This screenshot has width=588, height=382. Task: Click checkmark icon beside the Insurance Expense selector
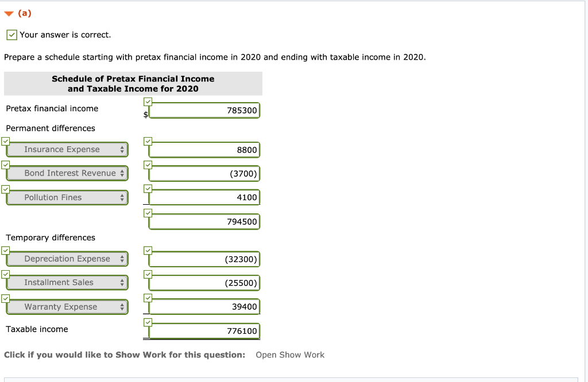pos(5,141)
